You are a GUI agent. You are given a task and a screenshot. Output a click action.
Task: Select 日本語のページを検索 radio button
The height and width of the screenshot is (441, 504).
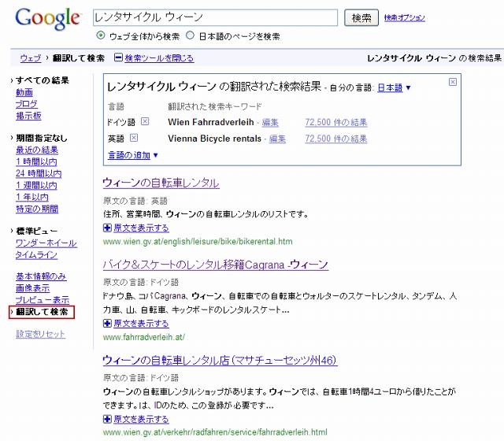pos(190,35)
